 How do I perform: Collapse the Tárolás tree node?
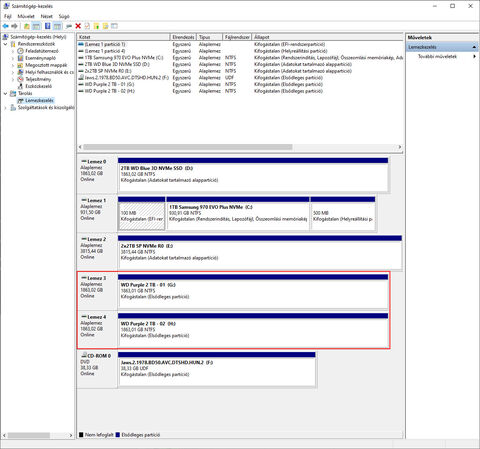[5, 93]
